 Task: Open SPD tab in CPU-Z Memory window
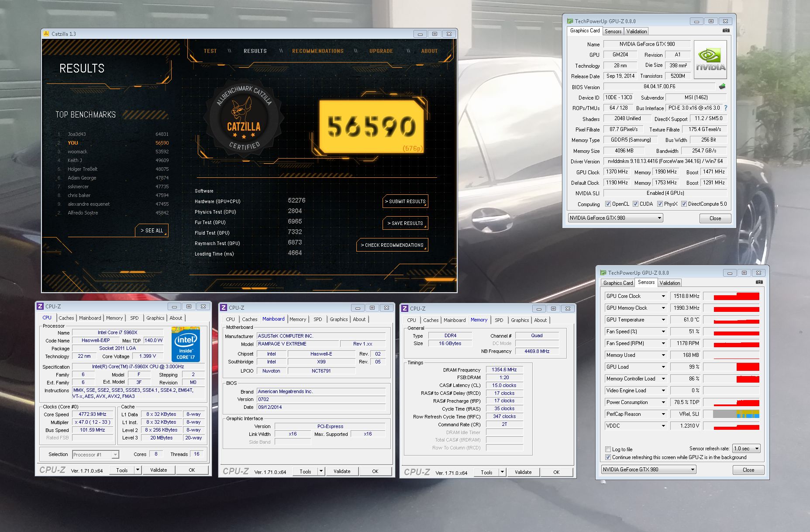coord(499,320)
